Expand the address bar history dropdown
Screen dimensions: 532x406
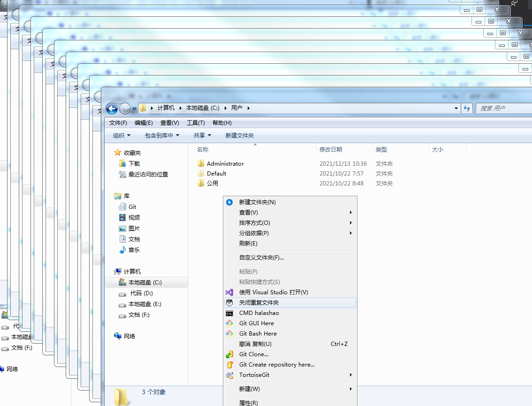point(456,108)
